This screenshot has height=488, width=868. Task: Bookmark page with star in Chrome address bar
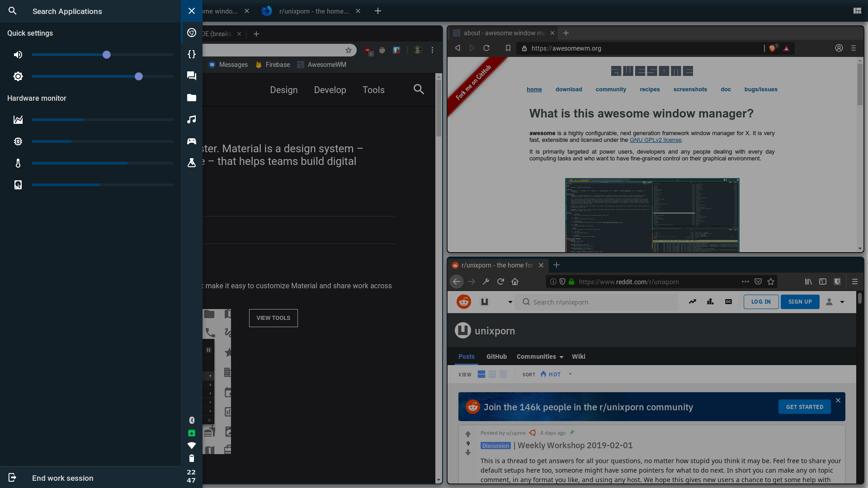click(349, 50)
